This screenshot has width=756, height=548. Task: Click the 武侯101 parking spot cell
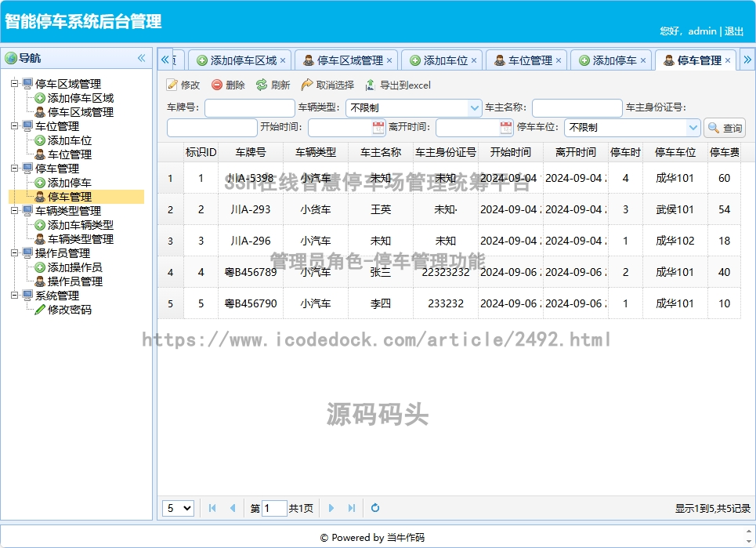pyautogui.click(x=675, y=209)
